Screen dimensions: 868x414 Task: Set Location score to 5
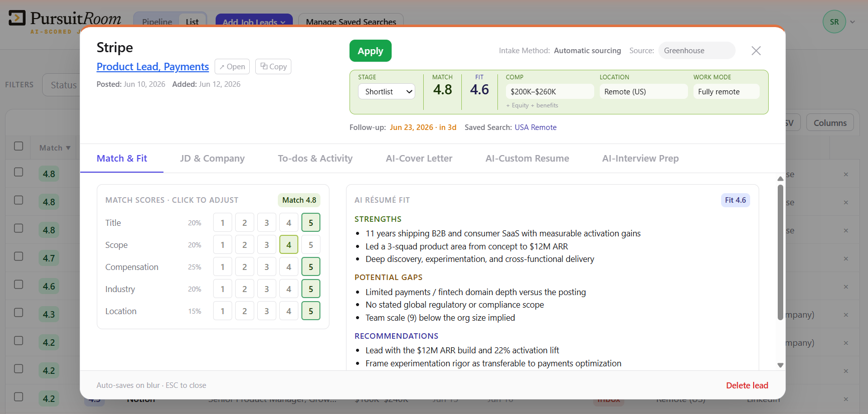[x=311, y=311]
